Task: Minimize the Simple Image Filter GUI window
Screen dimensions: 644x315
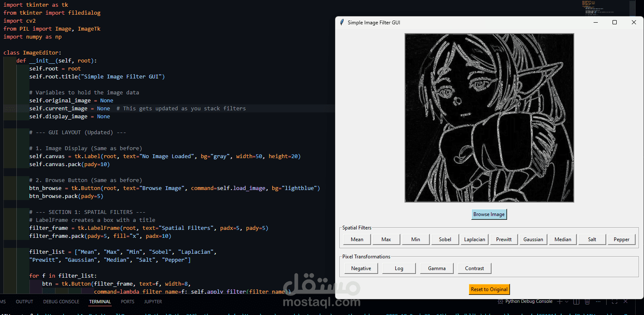Action: (x=596, y=22)
